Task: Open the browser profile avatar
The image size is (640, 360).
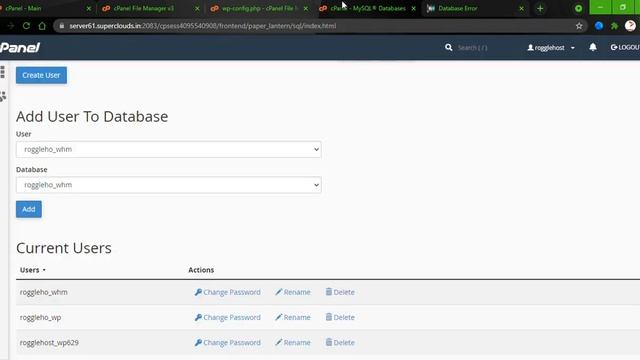Action: click(630, 26)
